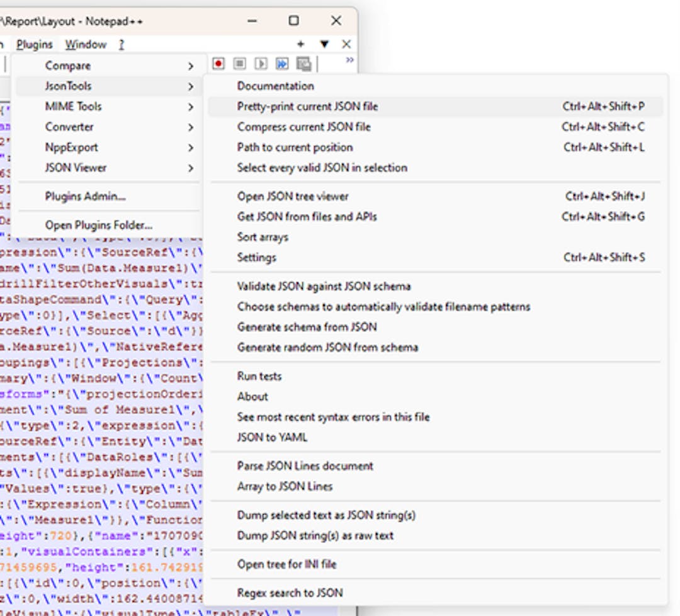Click the stop recording macro icon
The height and width of the screenshot is (616, 680).
(x=239, y=64)
